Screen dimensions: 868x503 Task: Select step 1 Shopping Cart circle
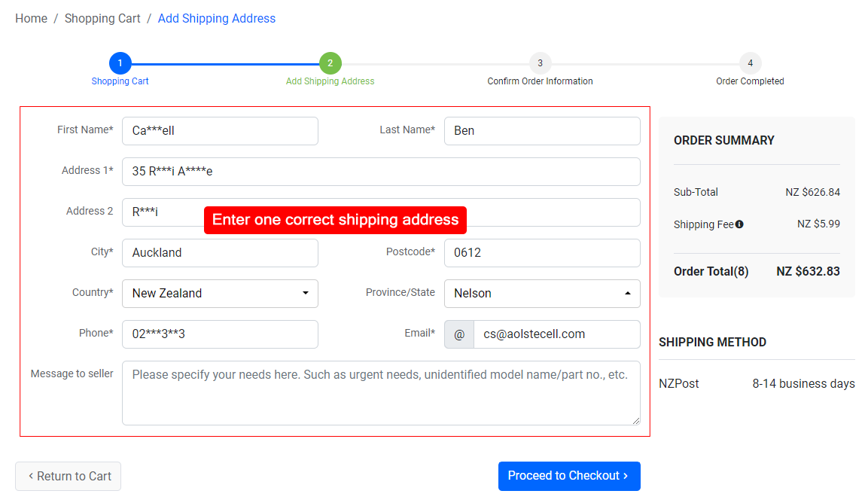click(x=120, y=63)
